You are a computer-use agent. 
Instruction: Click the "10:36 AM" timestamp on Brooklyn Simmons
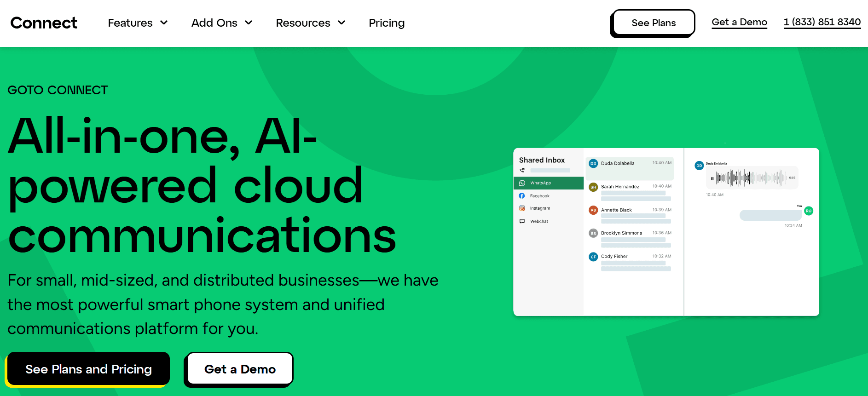coord(662,233)
